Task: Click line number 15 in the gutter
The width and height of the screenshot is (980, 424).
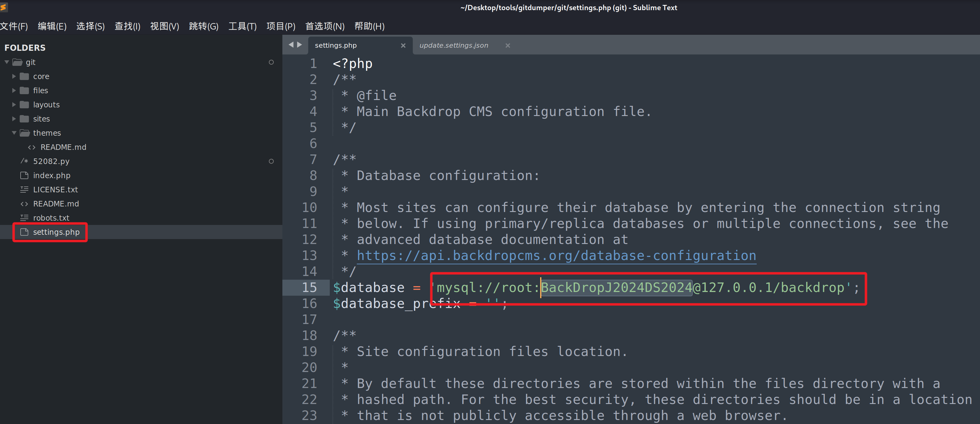Action: (309, 287)
